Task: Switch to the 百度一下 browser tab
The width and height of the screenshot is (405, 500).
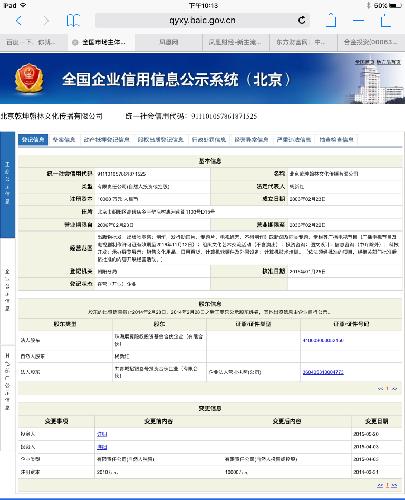Action: (x=34, y=42)
